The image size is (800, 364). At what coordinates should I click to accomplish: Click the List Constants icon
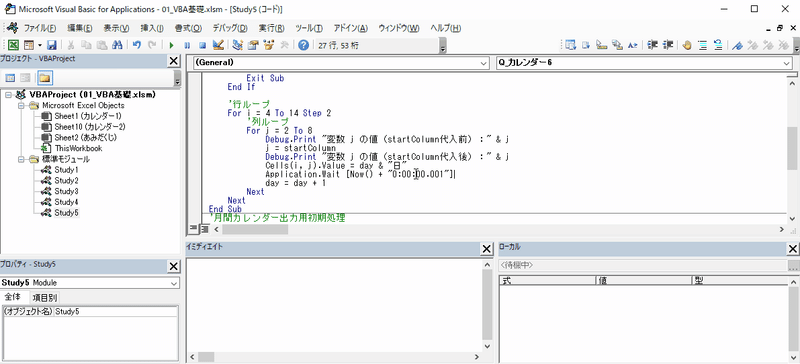pyautogui.click(x=586, y=45)
